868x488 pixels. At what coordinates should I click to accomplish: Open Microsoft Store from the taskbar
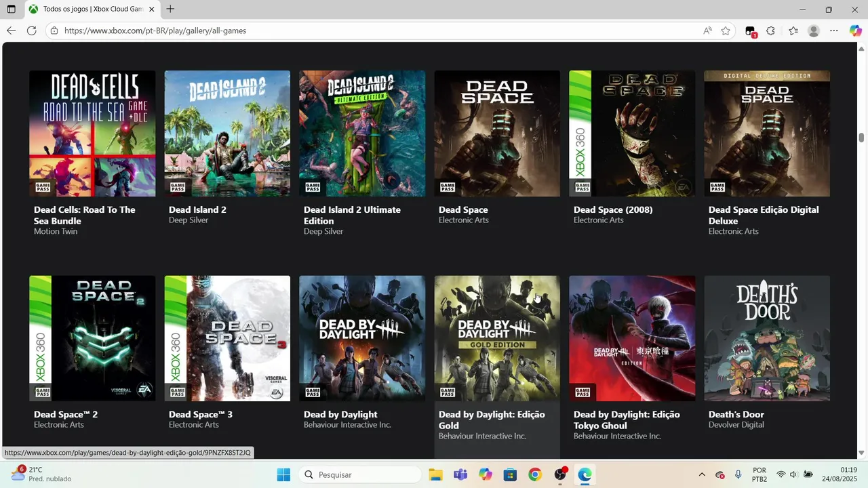511,474
